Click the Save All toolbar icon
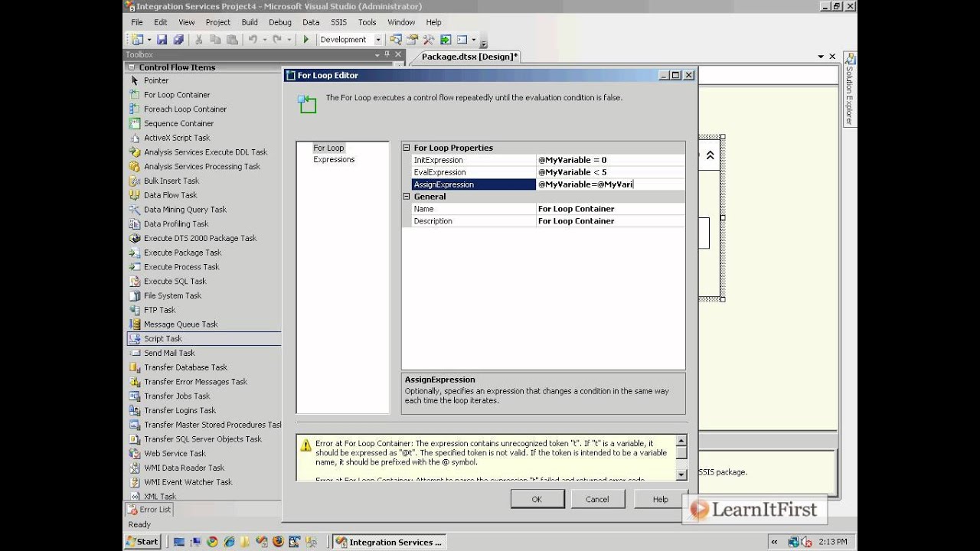Screen dimensions: 980x551 coord(178,40)
